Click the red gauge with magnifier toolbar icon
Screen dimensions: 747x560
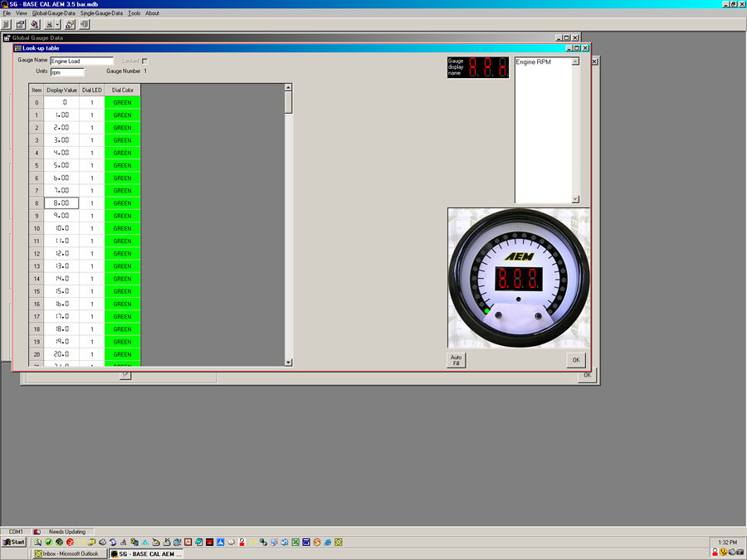35,24
